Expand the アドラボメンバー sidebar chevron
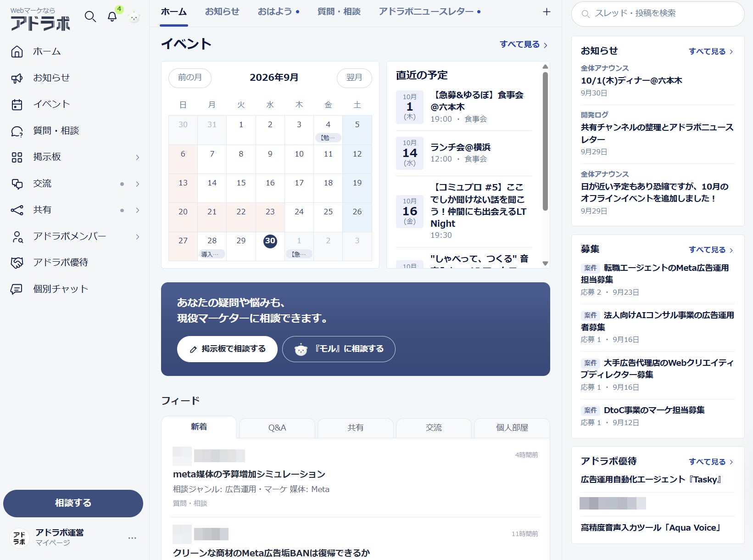This screenshot has height=560, width=753. coord(137,237)
